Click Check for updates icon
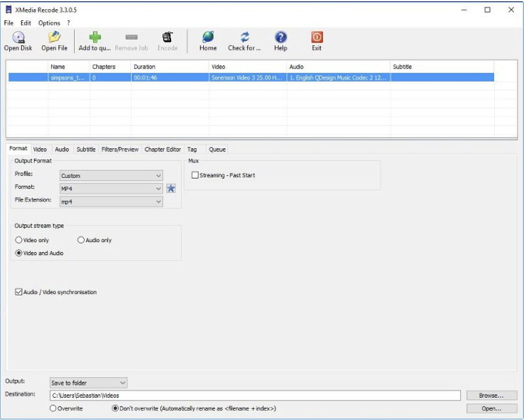Screen dimensions: 525x420 coord(245,37)
